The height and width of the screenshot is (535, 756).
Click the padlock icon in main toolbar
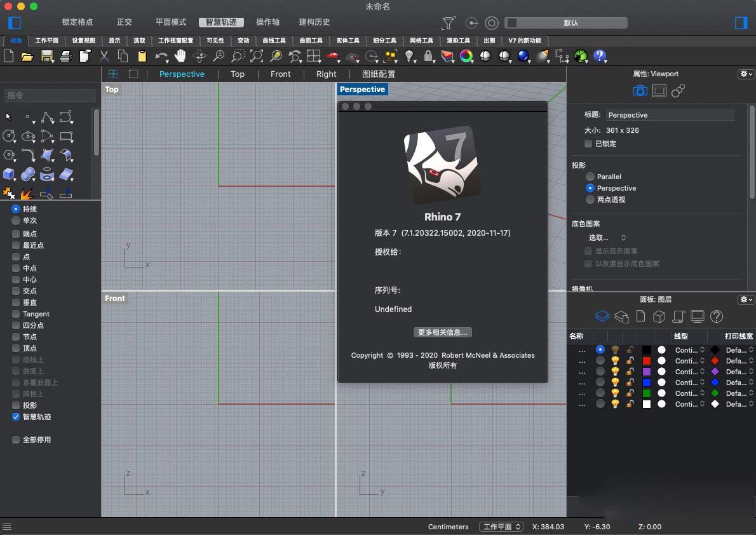click(428, 57)
